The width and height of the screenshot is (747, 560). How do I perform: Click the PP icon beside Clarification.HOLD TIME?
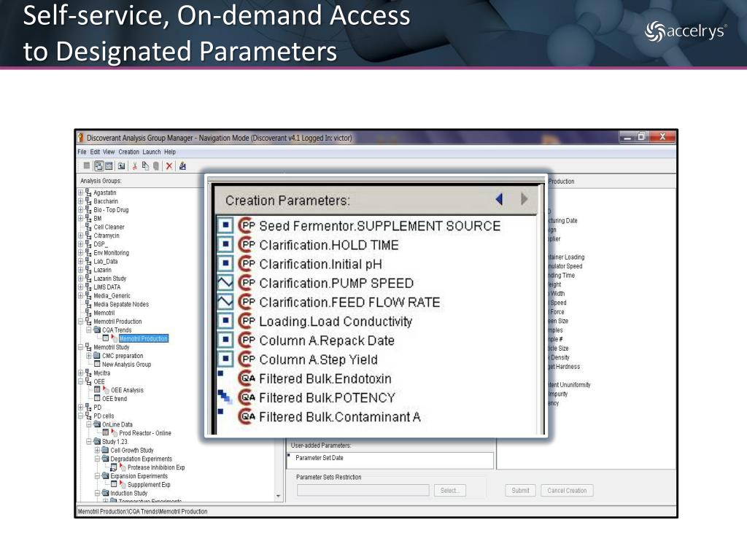coord(247,245)
